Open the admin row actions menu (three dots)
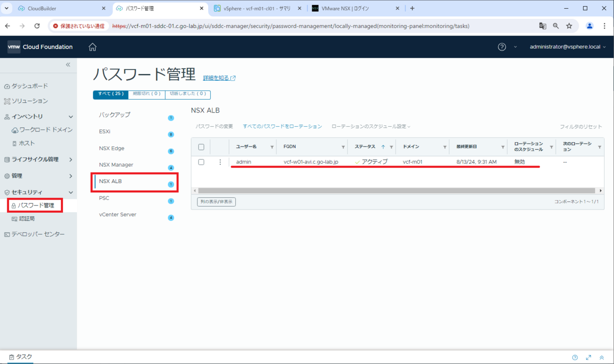 coord(221,162)
